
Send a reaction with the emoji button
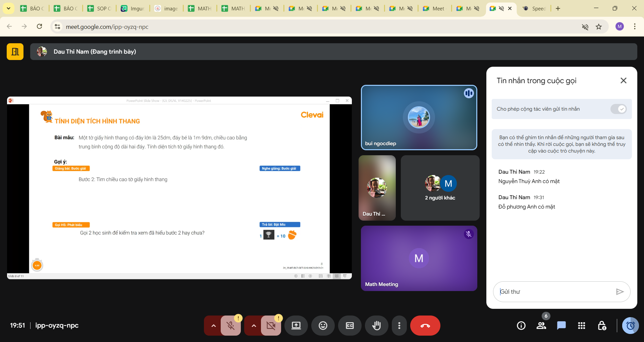click(x=323, y=326)
